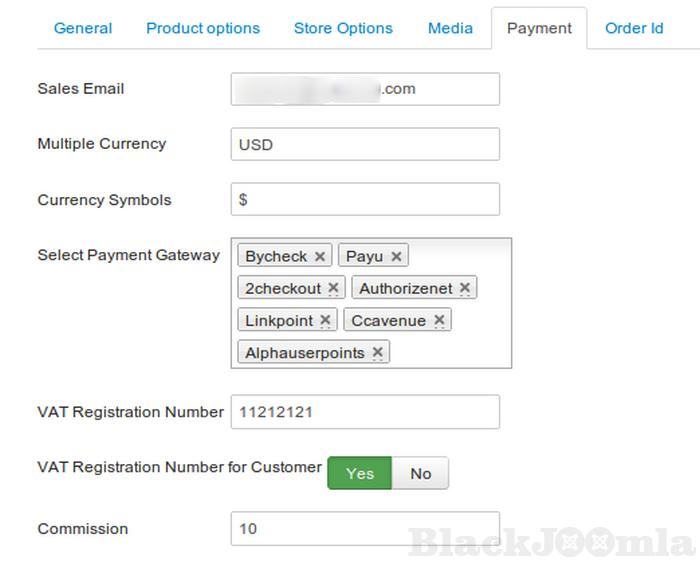Click the Sales Email input field
Image resolution: width=700 pixels, height=562 pixels.
pyautogui.click(x=364, y=89)
